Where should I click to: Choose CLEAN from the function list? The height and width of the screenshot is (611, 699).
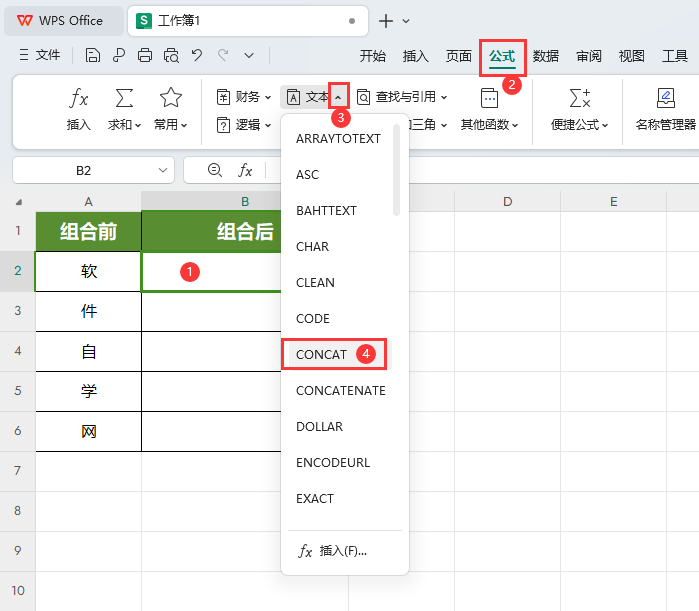tap(338, 283)
